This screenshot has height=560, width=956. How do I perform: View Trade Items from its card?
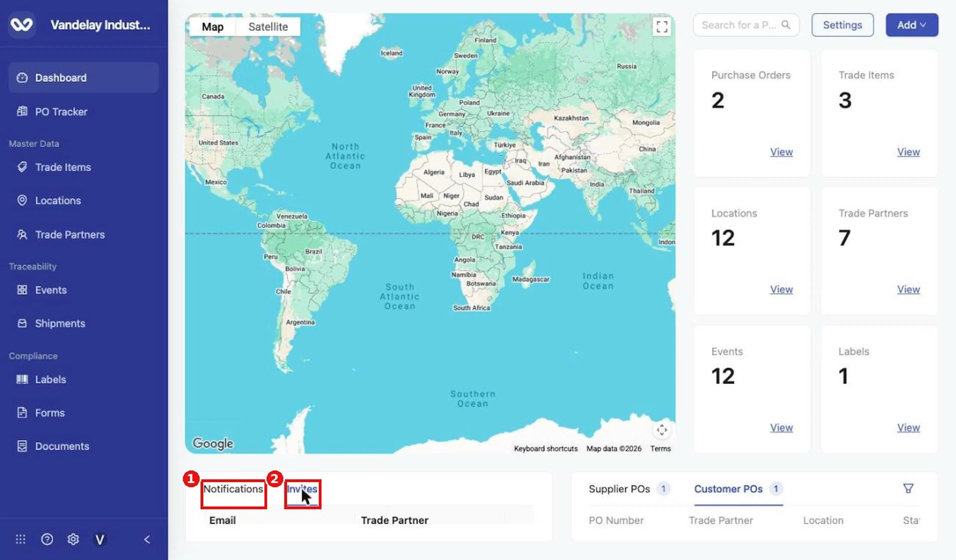[909, 152]
